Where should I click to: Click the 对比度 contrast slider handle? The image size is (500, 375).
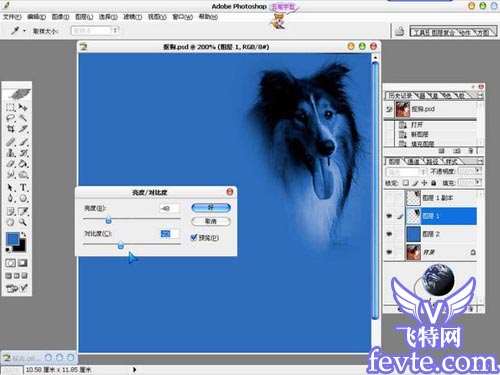coord(121,246)
